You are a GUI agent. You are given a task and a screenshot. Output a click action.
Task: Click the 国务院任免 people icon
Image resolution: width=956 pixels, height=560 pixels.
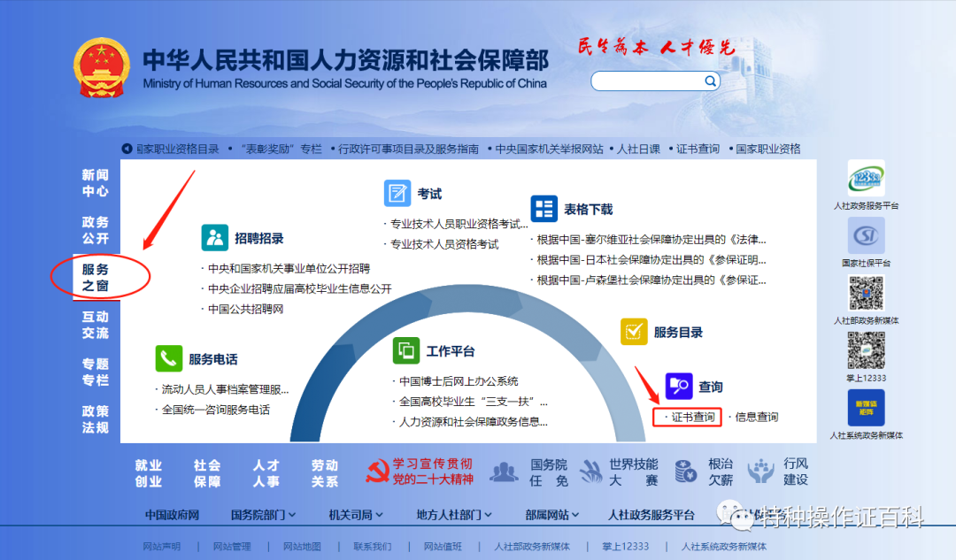tap(505, 472)
